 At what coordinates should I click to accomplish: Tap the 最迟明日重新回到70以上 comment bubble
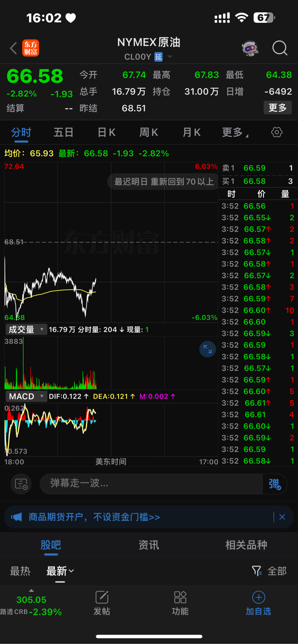tap(163, 182)
